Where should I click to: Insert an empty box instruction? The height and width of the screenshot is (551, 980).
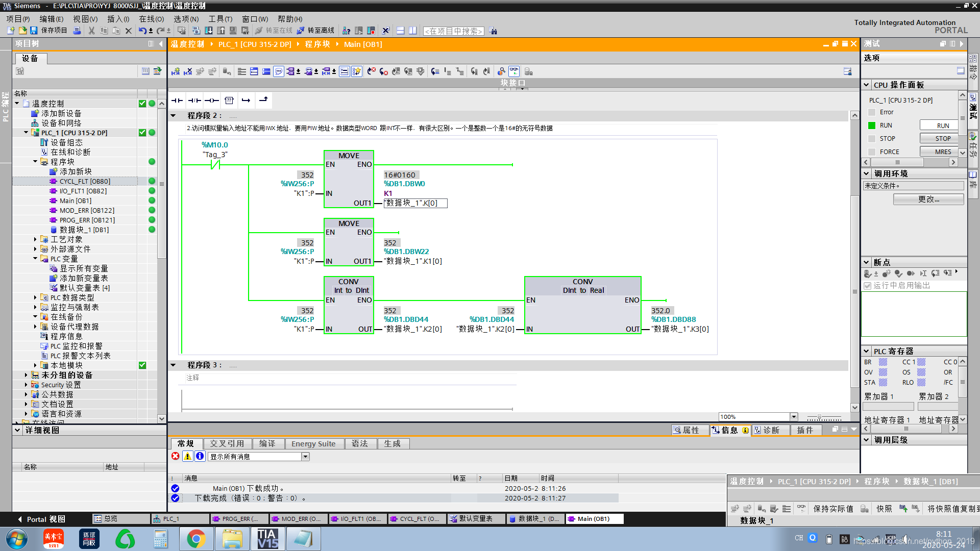229,101
